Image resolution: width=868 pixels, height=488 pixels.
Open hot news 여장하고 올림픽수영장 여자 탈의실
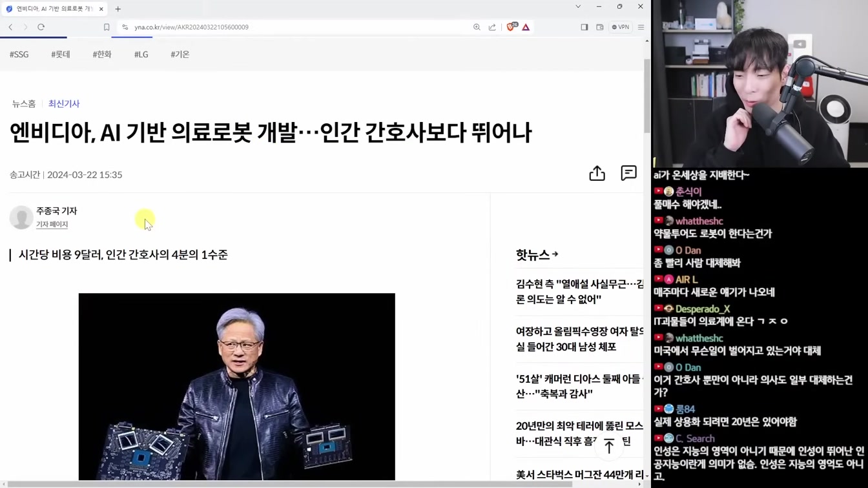579,339
